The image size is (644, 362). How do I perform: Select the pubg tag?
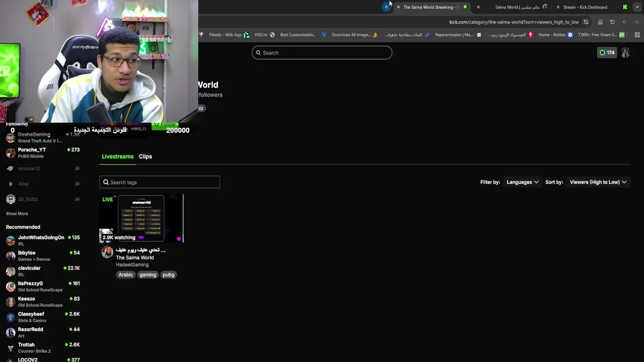[169, 275]
